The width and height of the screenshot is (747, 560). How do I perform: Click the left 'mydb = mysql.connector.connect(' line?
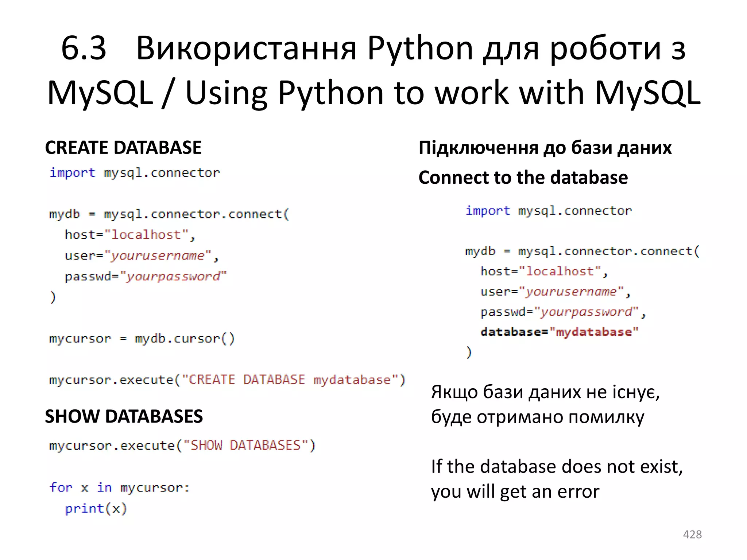[x=169, y=214]
